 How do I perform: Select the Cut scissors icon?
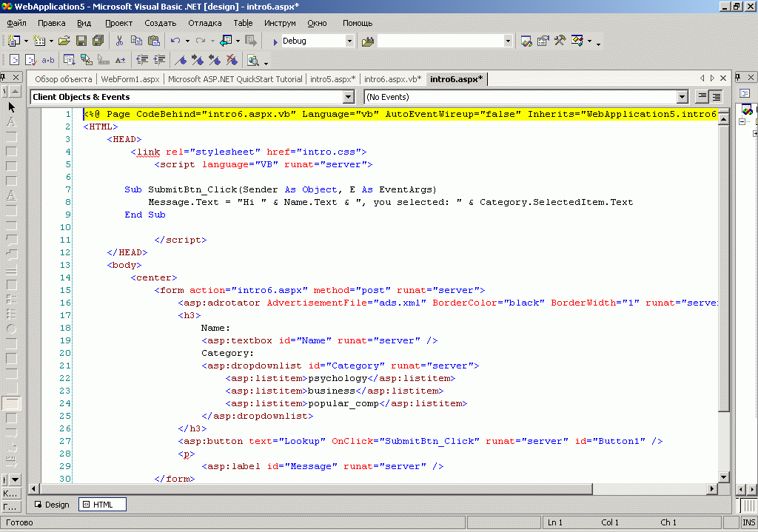point(119,41)
